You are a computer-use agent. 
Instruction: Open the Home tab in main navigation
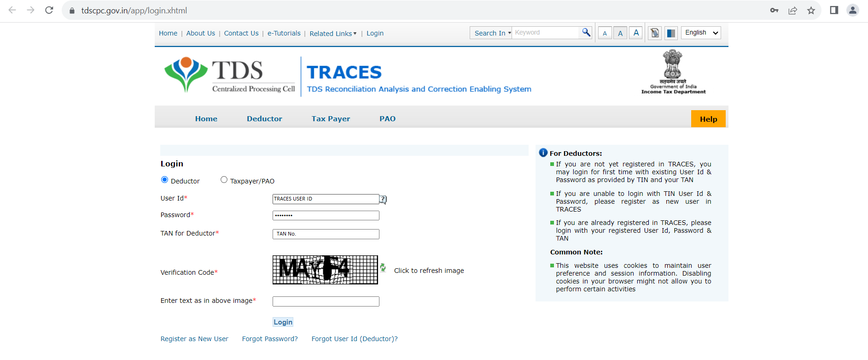click(206, 118)
